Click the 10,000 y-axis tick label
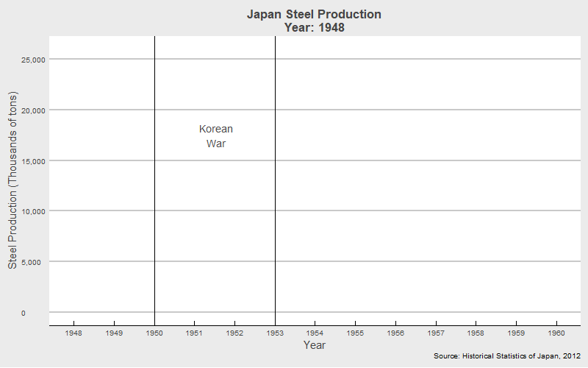 point(34,211)
